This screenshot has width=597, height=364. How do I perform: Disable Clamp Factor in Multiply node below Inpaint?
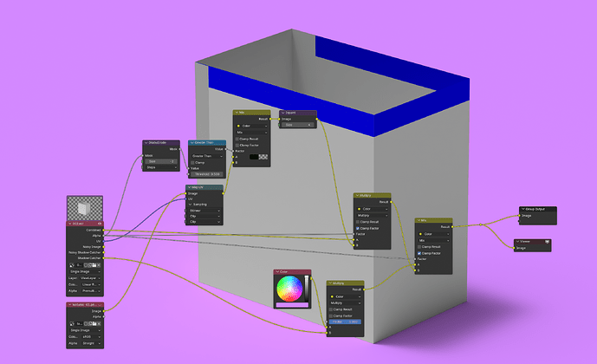coord(358,228)
